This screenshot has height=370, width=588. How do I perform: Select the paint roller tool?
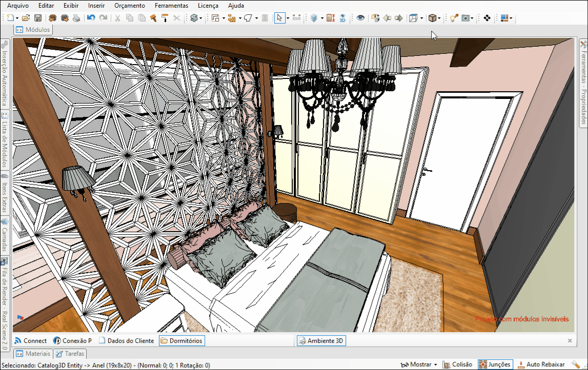coord(165,18)
